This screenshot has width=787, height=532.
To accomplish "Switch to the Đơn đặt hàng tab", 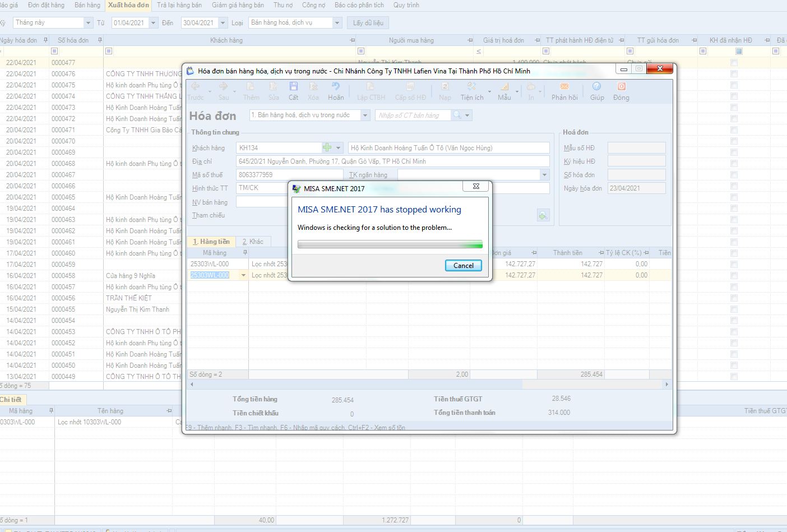I will [x=46, y=5].
